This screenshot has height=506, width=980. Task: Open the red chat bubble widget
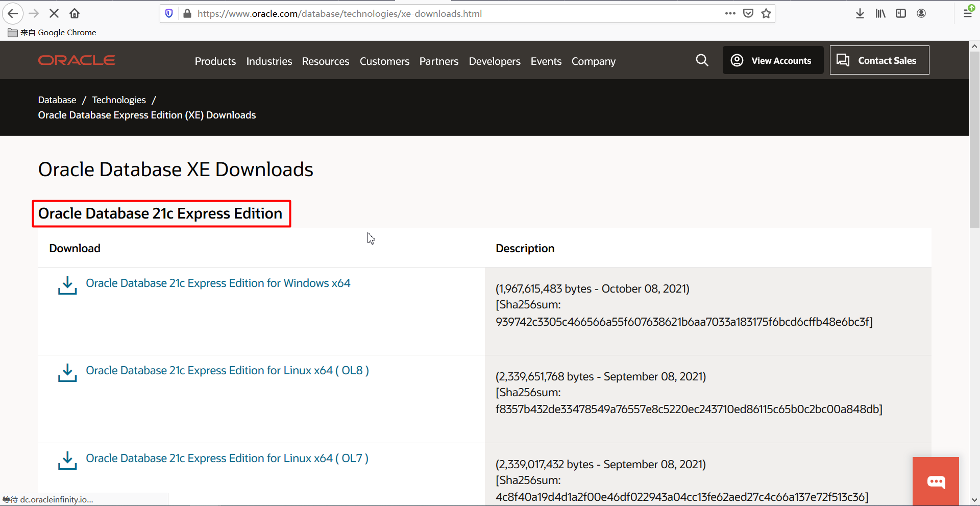click(x=936, y=481)
